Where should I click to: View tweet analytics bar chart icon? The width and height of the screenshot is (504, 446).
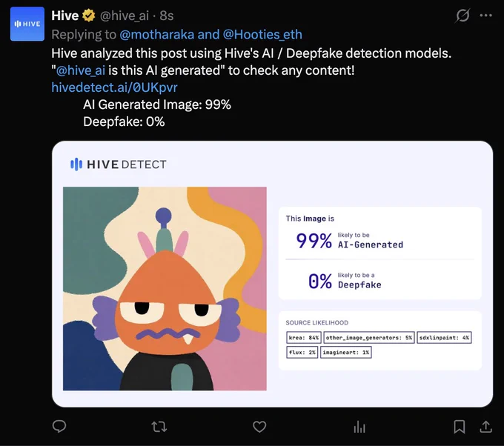point(359,427)
